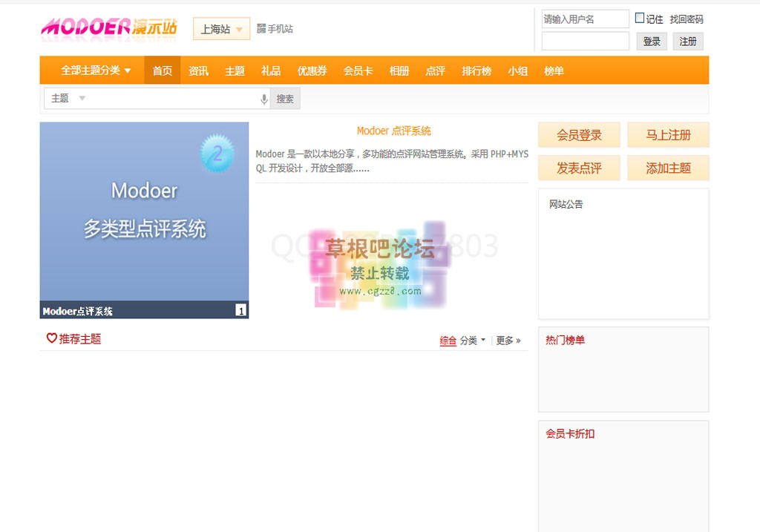This screenshot has width=760, height=532.
Task: Click the 发表点评 button
Action: [579, 168]
